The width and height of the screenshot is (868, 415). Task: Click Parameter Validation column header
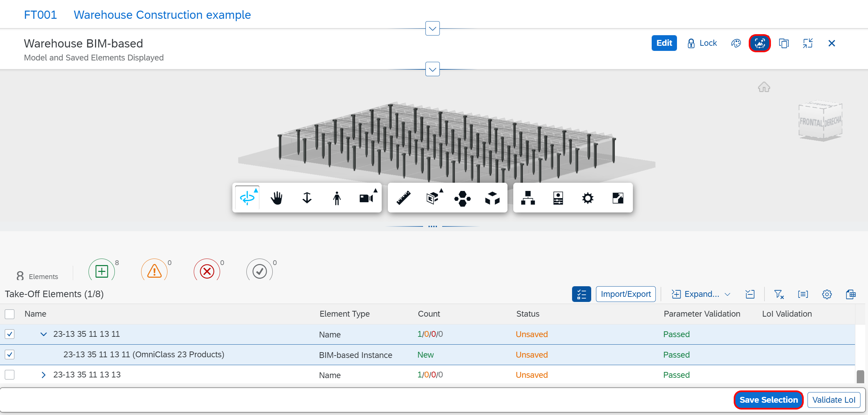tap(702, 314)
